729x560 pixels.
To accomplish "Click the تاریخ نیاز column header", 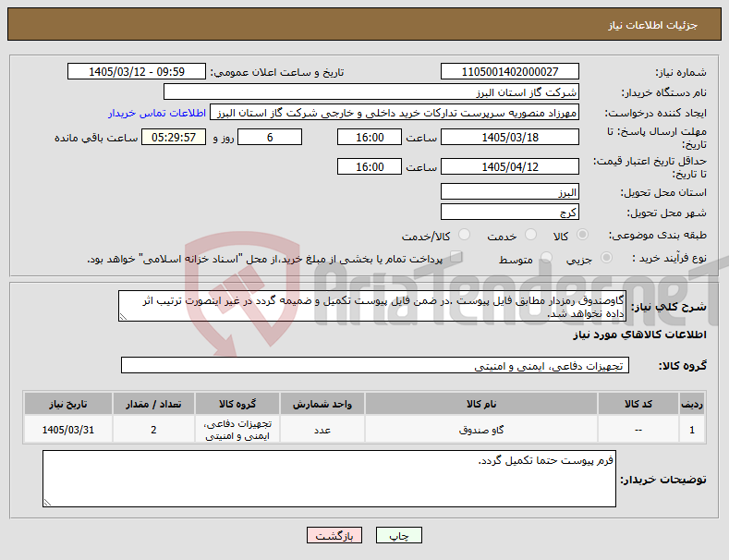I will click(67, 404).
